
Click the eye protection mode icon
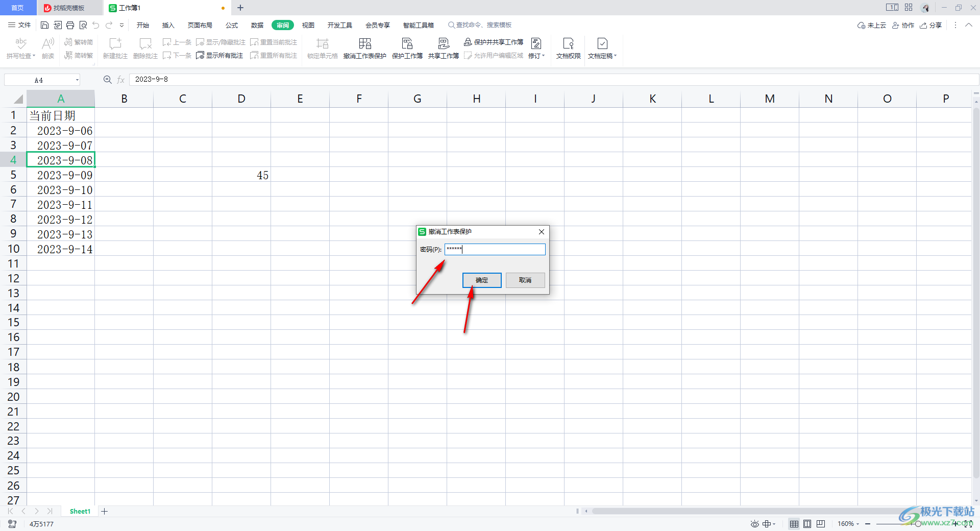[754, 524]
